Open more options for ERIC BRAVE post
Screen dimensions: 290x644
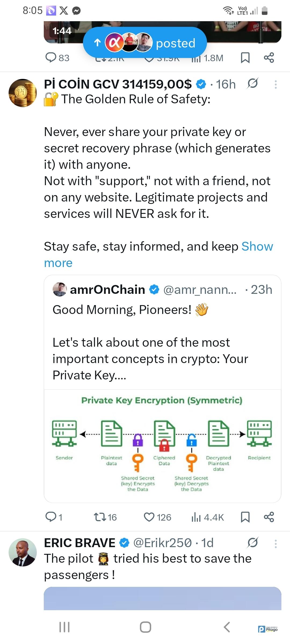(275, 544)
